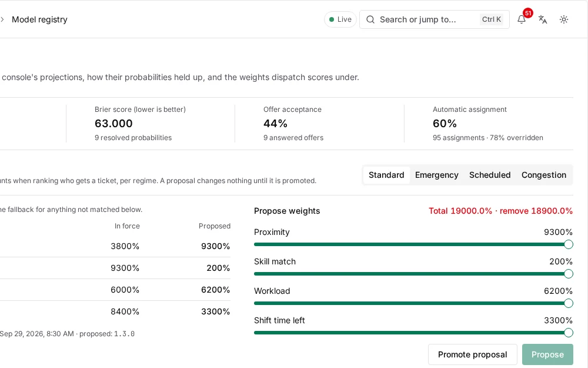This screenshot has height=368, width=588.
Task: Click the 95 assignments 78% overridden caption
Action: coord(488,138)
